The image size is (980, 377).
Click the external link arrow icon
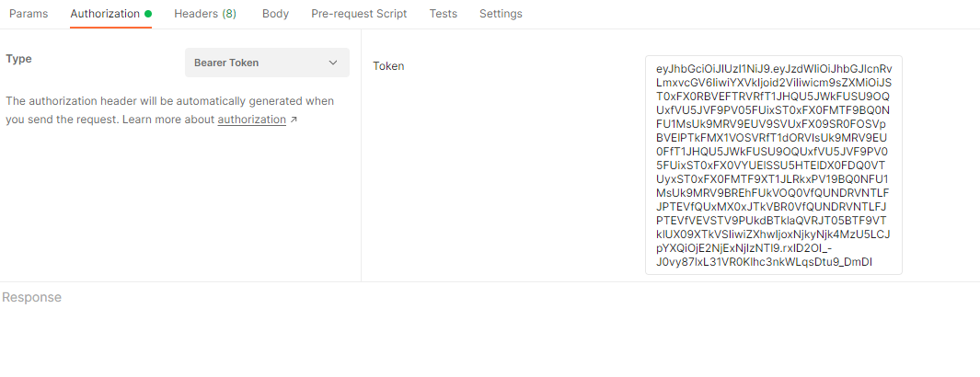pyautogui.click(x=294, y=120)
